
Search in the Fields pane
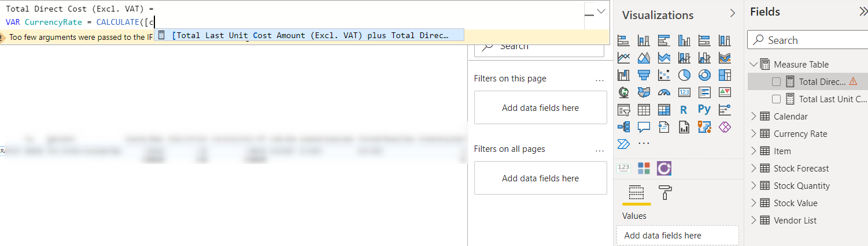[807, 40]
